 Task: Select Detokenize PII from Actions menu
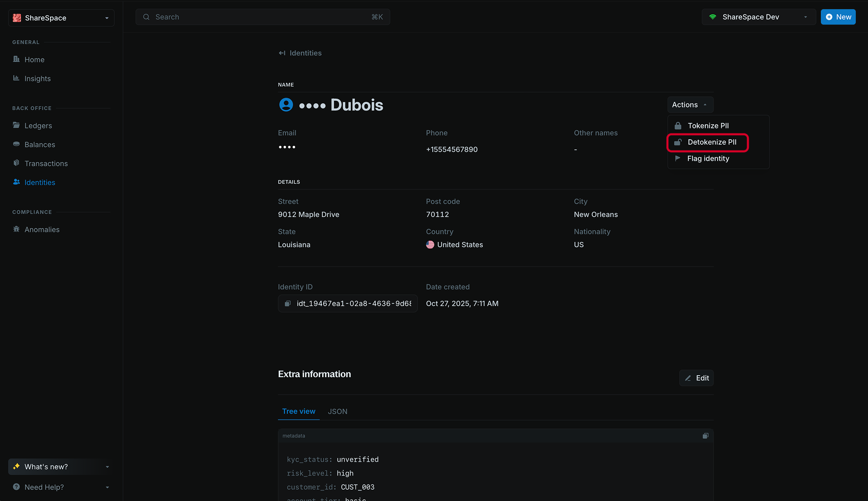pyautogui.click(x=712, y=142)
